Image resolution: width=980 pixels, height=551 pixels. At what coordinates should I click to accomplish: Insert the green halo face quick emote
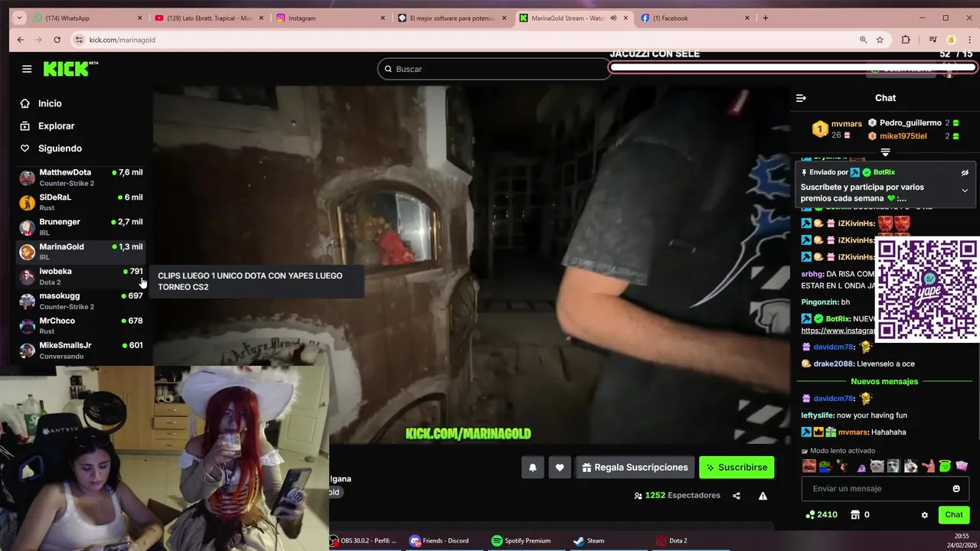click(x=945, y=466)
